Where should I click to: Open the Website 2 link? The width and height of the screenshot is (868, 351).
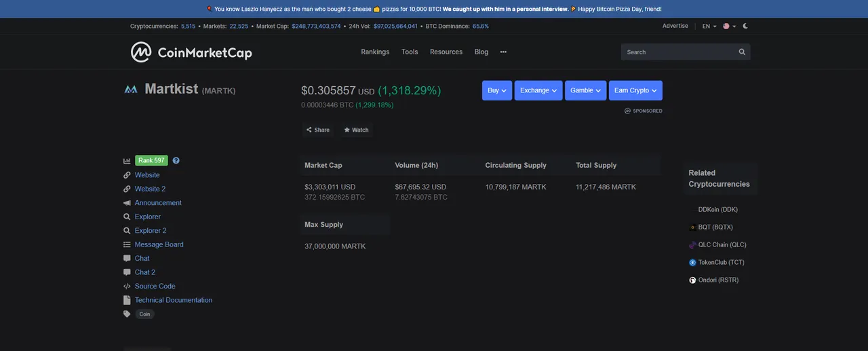point(150,189)
